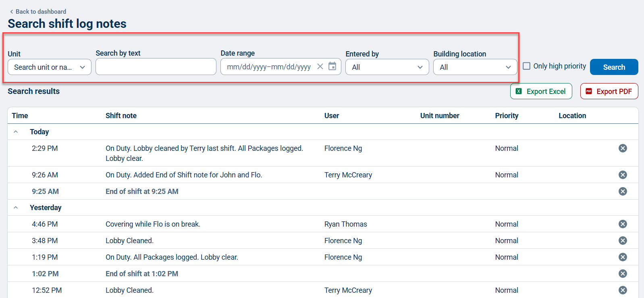This screenshot has height=298, width=644.
Task: Go back to dashboard
Action: click(38, 12)
